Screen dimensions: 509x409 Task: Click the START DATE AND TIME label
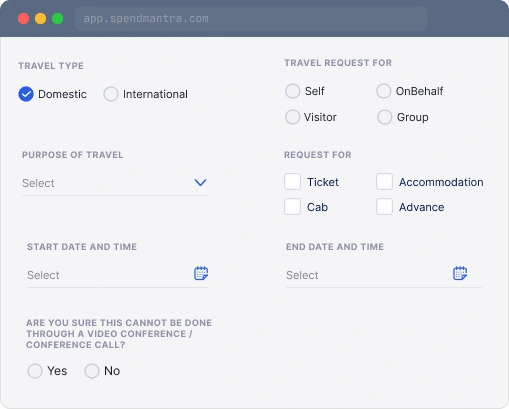pos(82,247)
